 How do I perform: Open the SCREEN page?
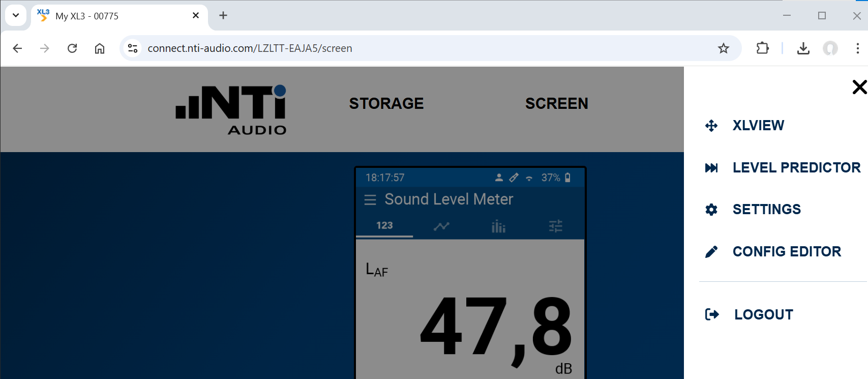point(556,104)
